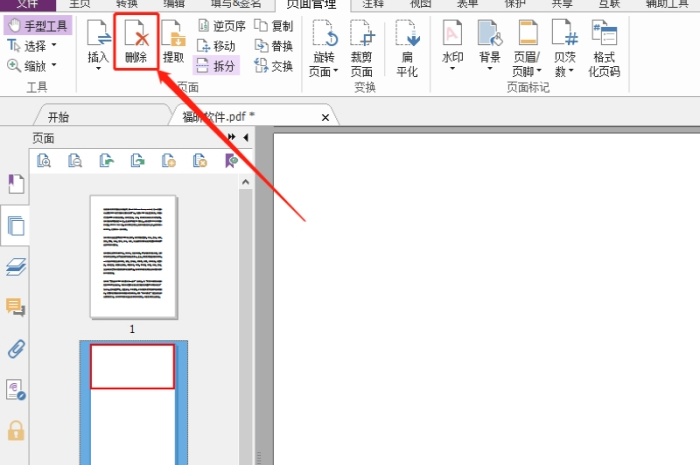Open the File (文件) menu

pyautogui.click(x=27, y=4)
